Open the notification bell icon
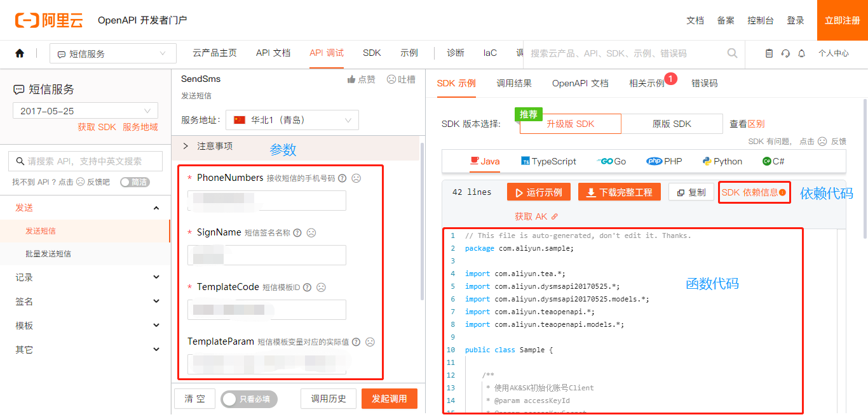Viewport: 868px width, 417px height. click(x=802, y=53)
